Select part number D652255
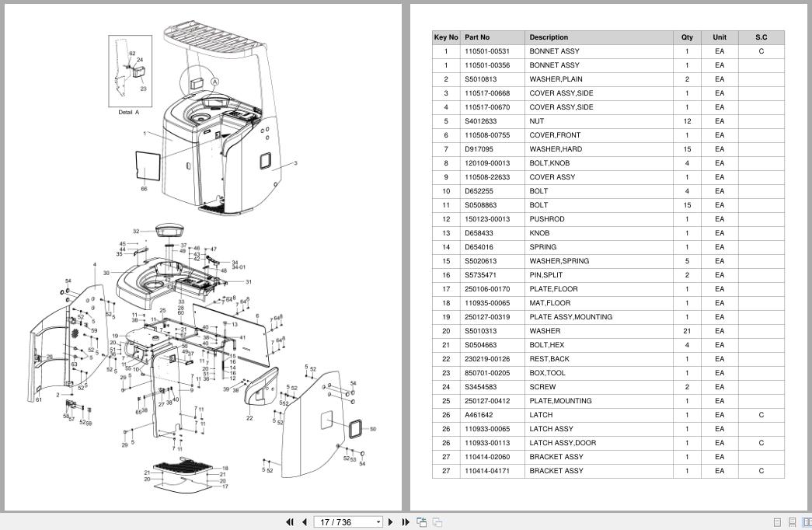This screenshot has height=530, width=812. pyautogui.click(x=479, y=191)
